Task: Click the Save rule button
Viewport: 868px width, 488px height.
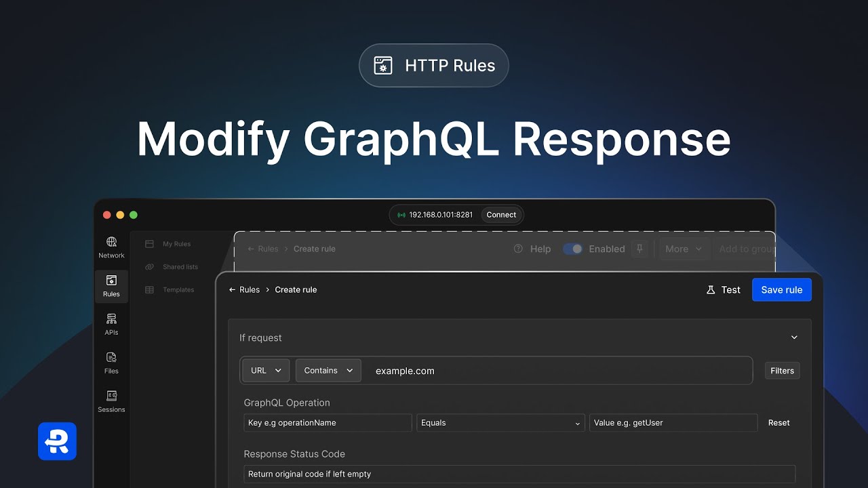Action: pyautogui.click(x=782, y=289)
